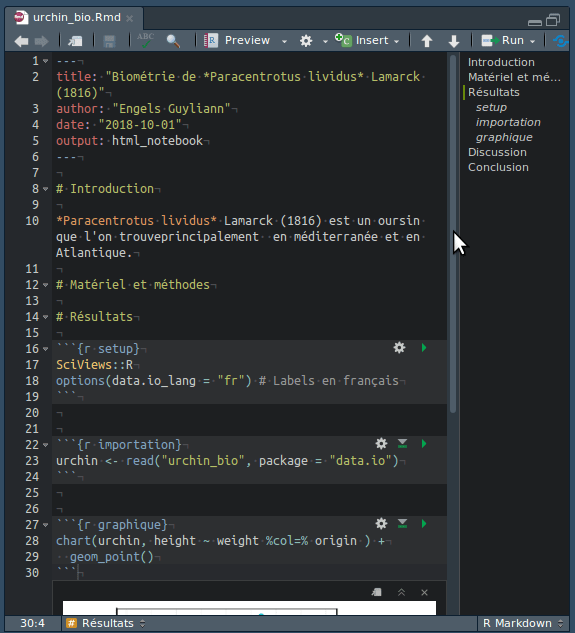Jump to Matériel et mé... in outline
The image size is (575, 633).
[x=514, y=77]
